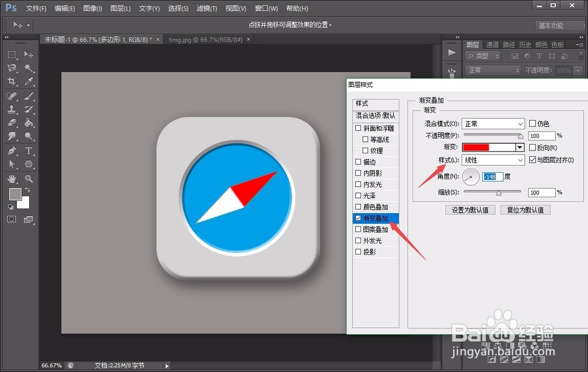
Task: Open the gradient style (样式) dropdown
Action: [493, 160]
